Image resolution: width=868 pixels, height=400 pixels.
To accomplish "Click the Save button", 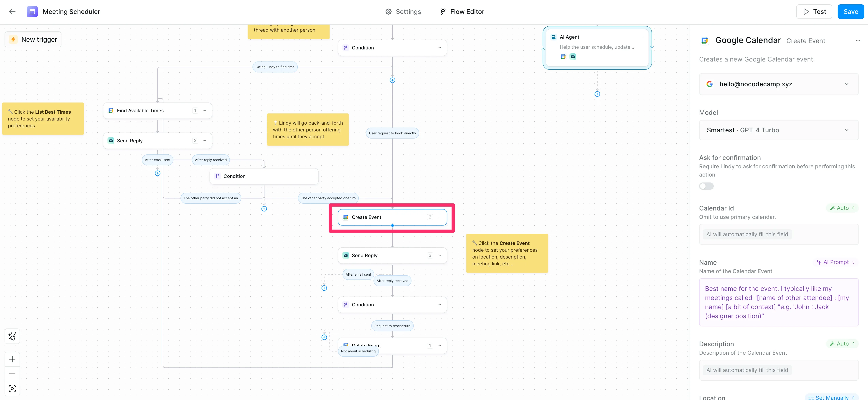I will click(850, 12).
